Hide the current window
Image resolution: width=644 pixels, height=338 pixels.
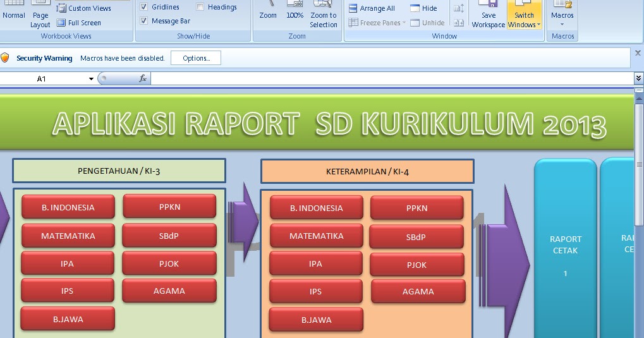click(x=424, y=8)
